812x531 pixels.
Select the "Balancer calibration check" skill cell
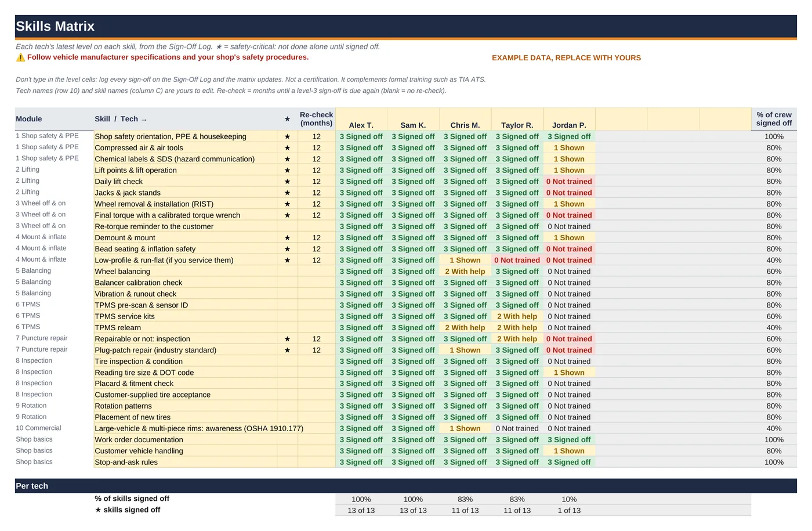186,283
